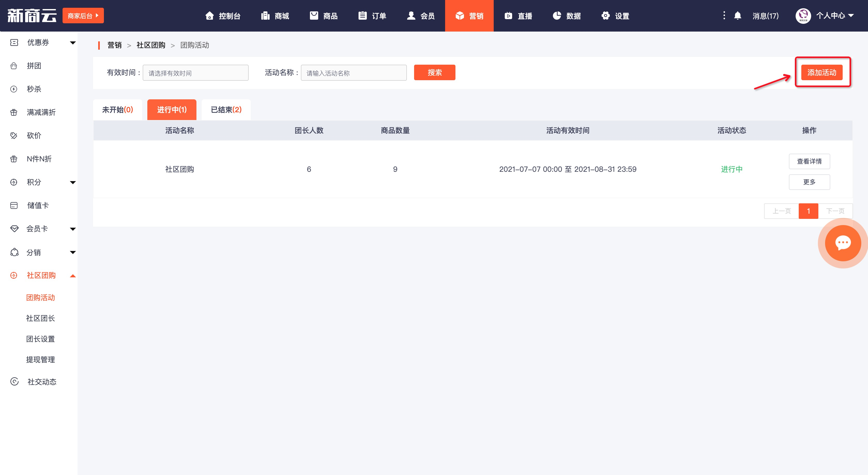
Task: Expand the 会员卡 sidebar arrow
Action: tap(73, 229)
